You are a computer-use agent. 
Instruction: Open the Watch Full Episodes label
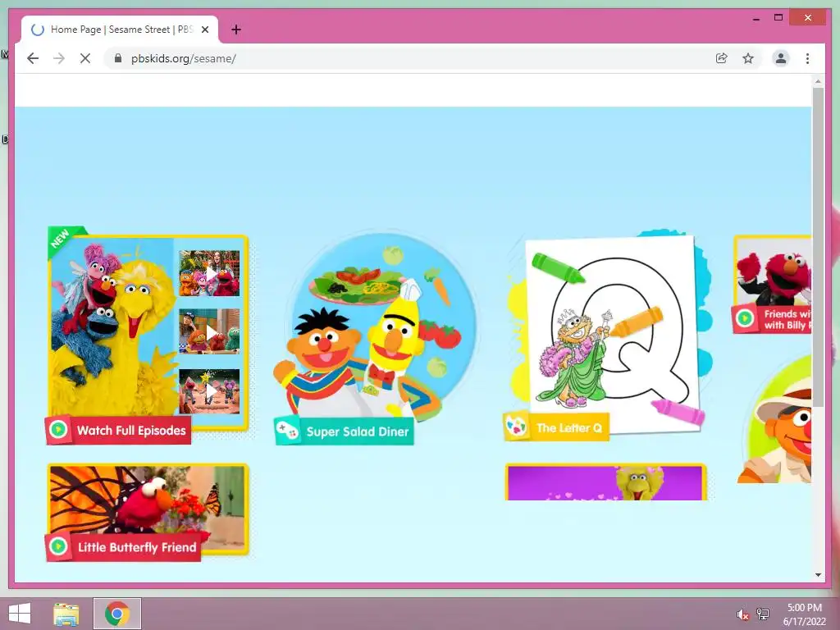131,430
